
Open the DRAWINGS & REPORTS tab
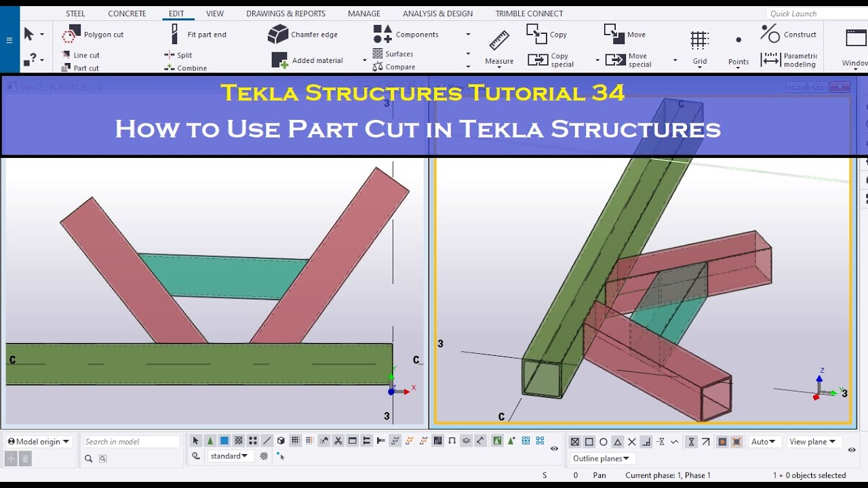(x=286, y=14)
